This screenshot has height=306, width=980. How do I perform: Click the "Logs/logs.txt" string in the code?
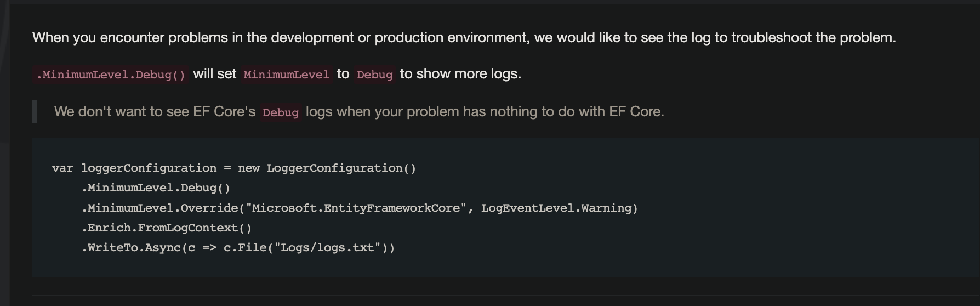[327, 248]
